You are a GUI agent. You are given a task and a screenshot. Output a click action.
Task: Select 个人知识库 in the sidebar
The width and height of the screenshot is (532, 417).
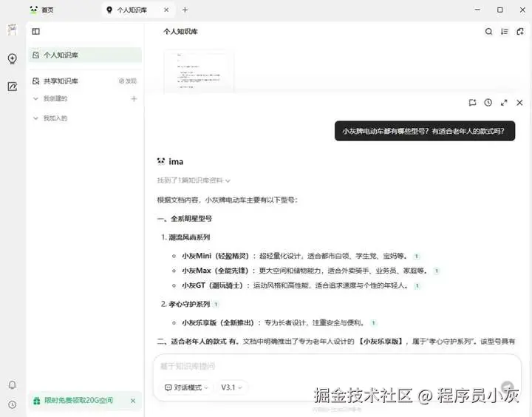tap(85, 55)
